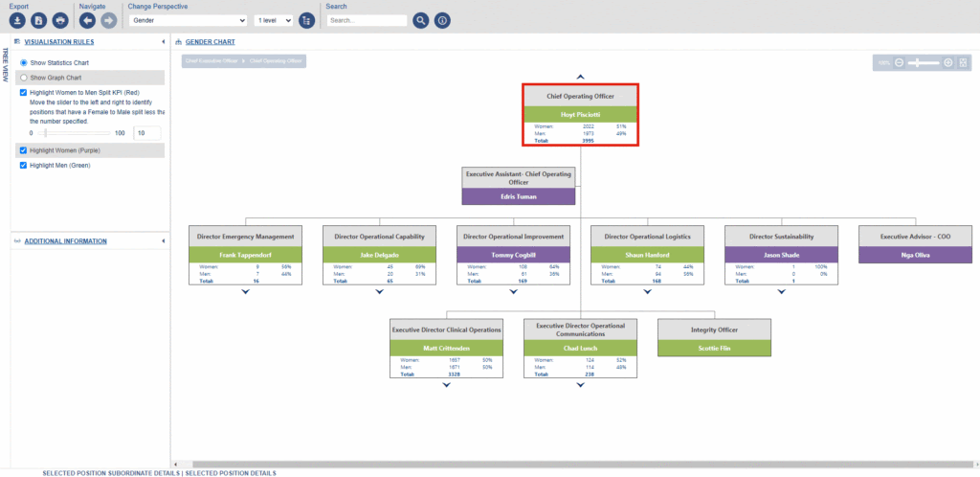Zoom out with minus icon

coord(899,62)
